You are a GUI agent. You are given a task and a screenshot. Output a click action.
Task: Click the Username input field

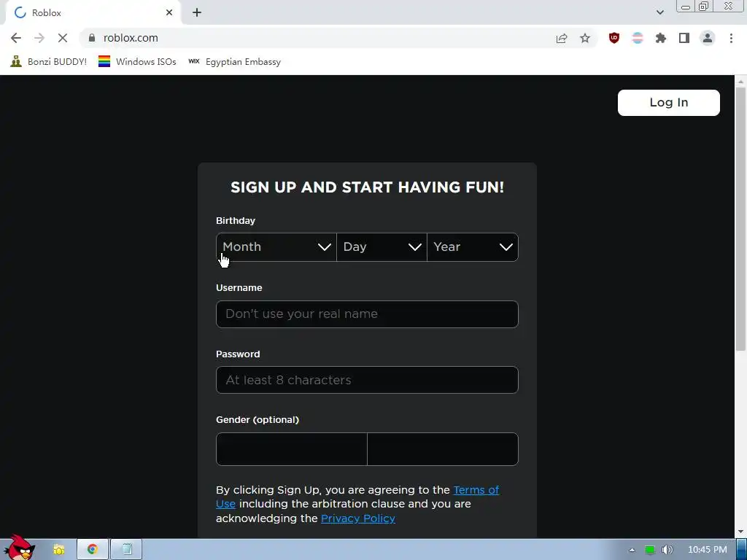coord(367,314)
